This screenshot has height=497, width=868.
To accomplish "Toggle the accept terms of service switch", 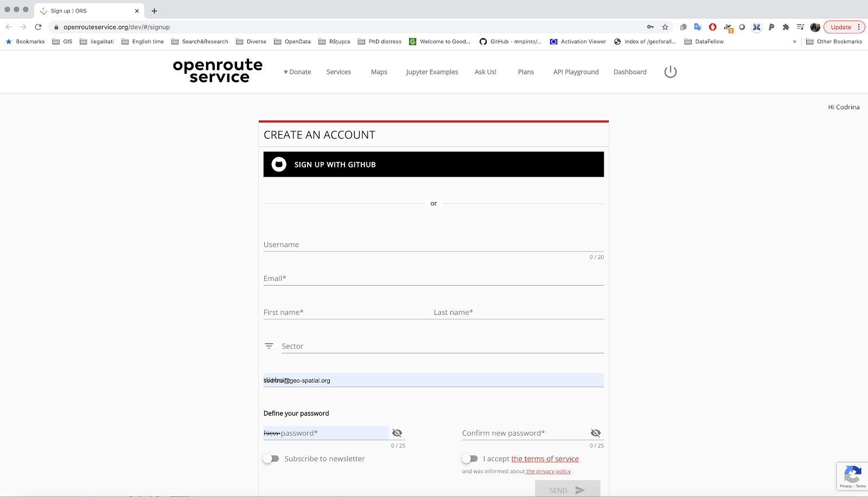I will click(470, 459).
